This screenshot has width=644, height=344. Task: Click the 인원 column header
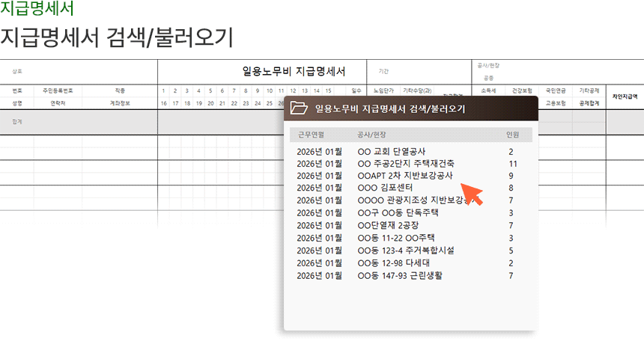(x=512, y=135)
